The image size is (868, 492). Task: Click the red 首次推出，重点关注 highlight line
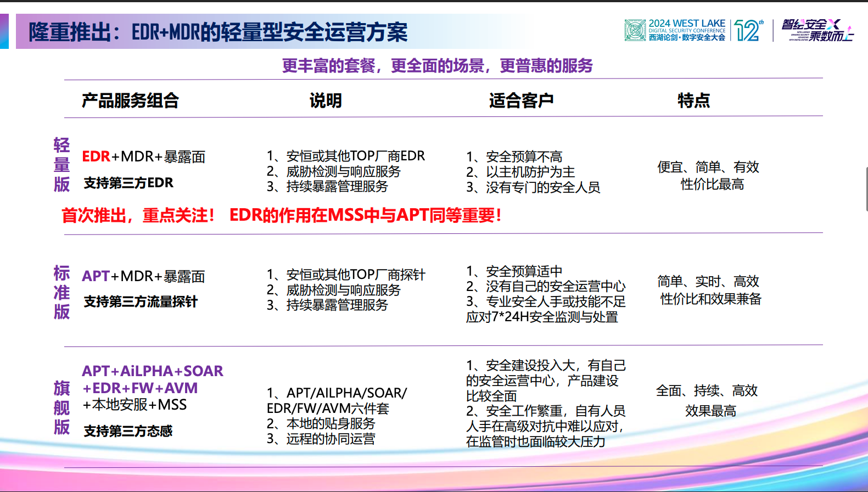[x=281, y=215]
